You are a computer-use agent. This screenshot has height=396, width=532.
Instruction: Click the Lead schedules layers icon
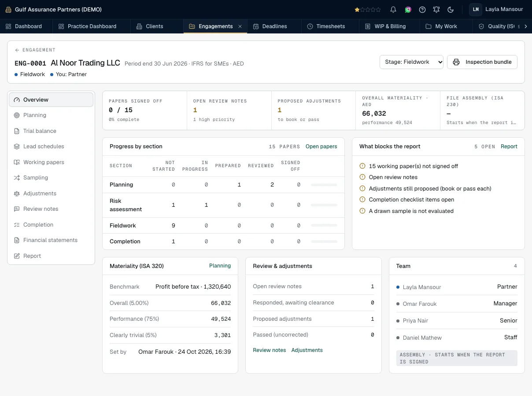17,147
